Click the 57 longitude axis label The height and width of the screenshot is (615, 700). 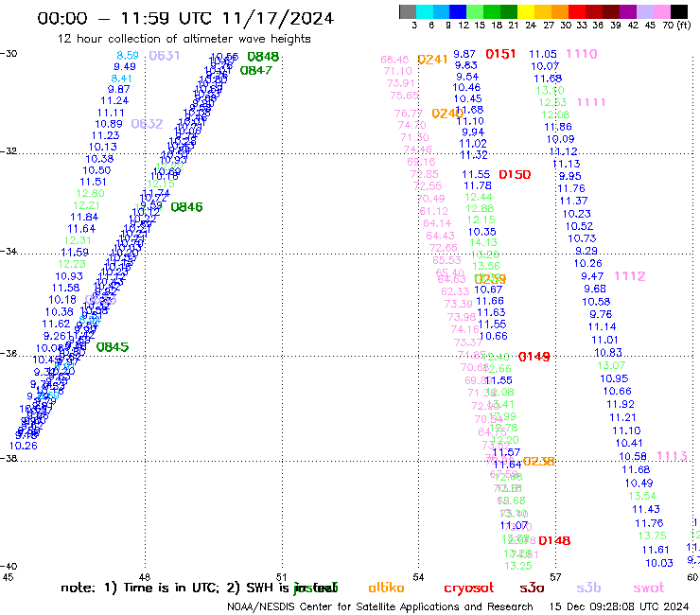[x=555, y=577]
